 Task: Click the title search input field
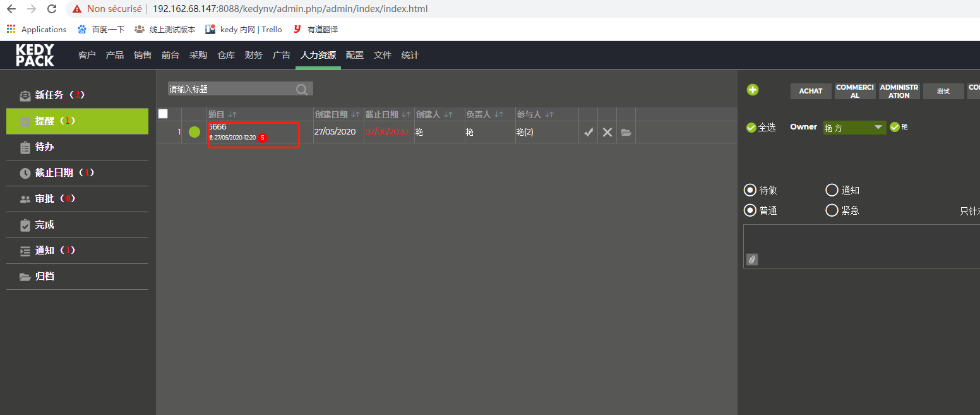230,89
